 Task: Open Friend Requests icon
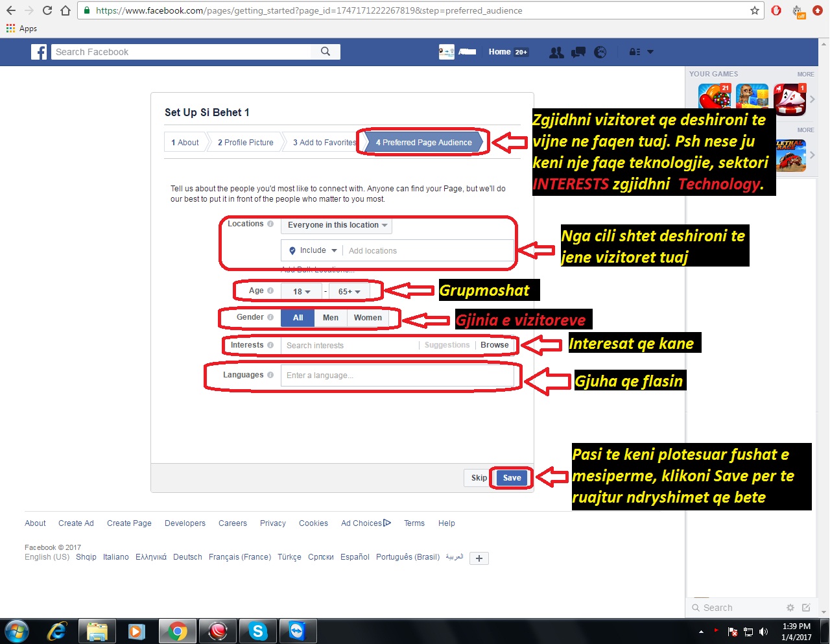556,53
